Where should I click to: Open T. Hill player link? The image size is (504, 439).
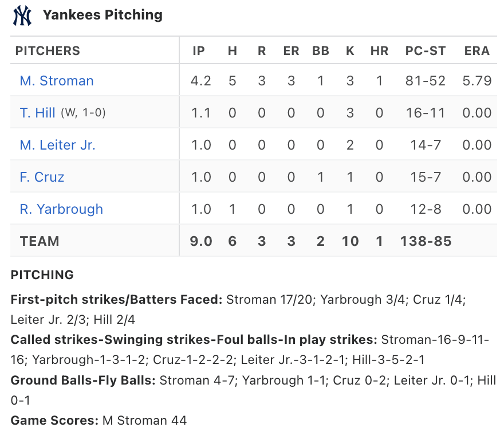[37, 113]
